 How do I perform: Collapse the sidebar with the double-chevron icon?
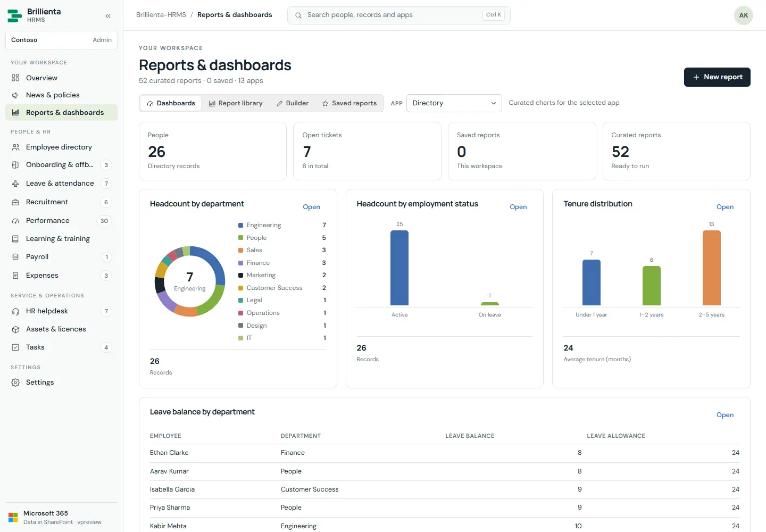(x=108, y=16)
